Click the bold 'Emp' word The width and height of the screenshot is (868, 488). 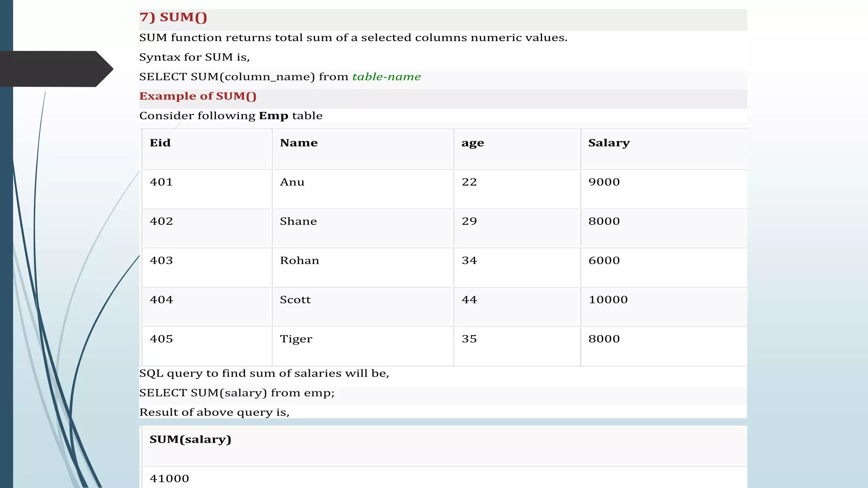click(x=273, y=116)
